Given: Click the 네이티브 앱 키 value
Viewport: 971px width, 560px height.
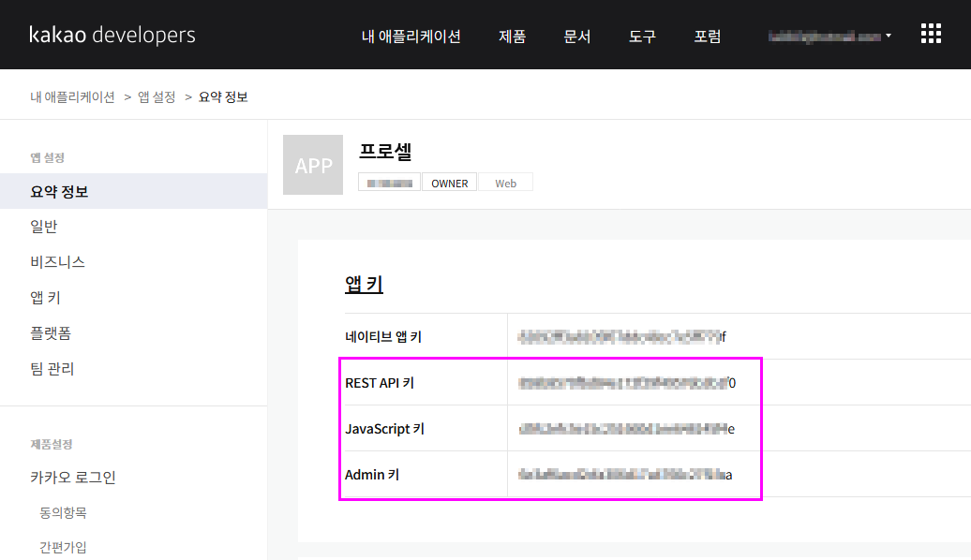Looking at the screenshot, I should (622, 336).
